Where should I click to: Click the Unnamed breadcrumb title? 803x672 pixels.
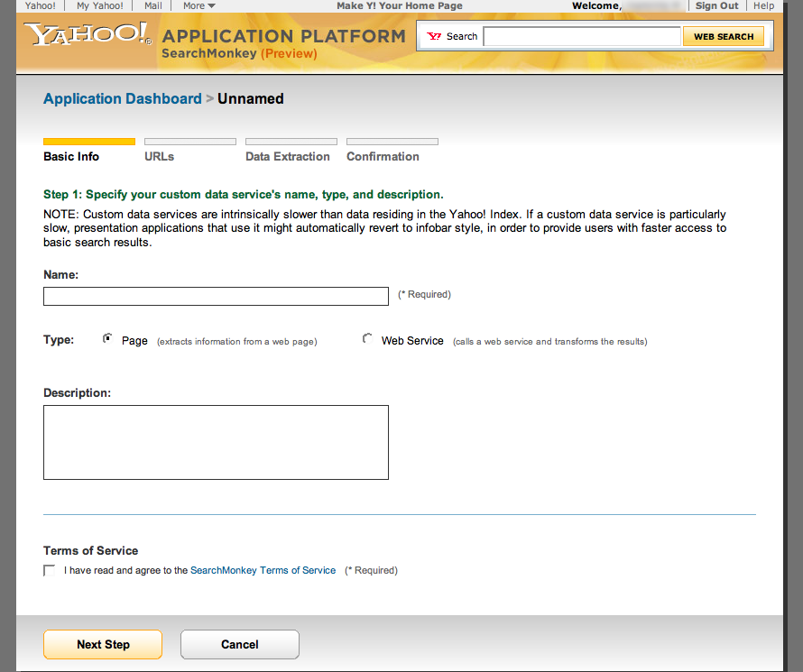tap(251, 98)
